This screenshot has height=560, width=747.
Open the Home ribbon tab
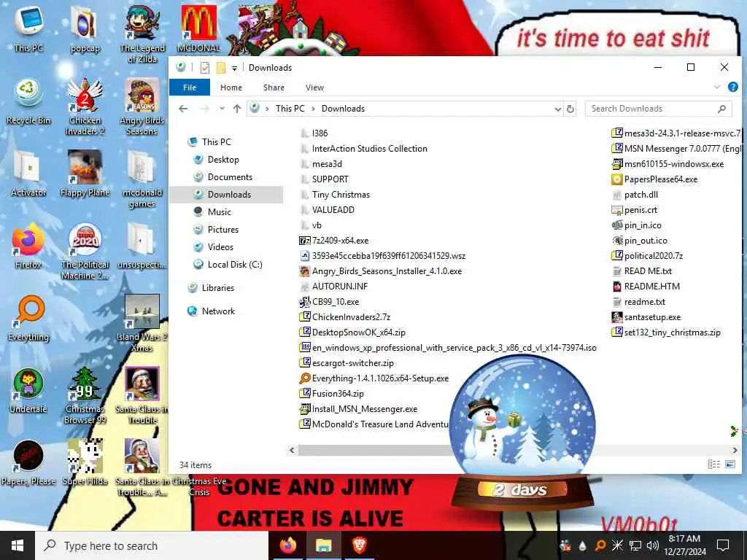coord(231,87)
